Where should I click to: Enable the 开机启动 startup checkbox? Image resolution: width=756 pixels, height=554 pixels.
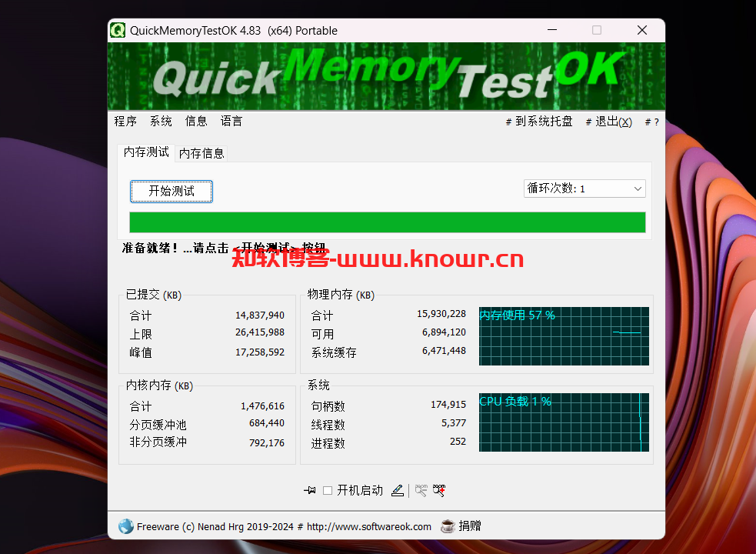tap(328, 491)
